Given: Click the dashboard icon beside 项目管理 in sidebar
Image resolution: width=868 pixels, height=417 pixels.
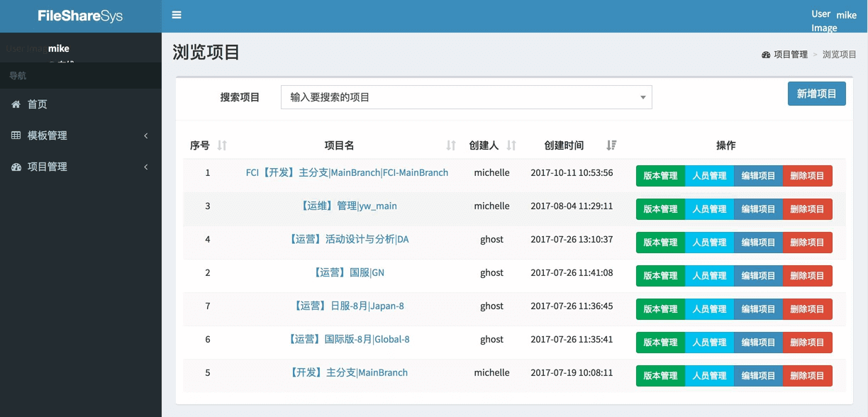Looking at the screenshot, I should [16, 167].
